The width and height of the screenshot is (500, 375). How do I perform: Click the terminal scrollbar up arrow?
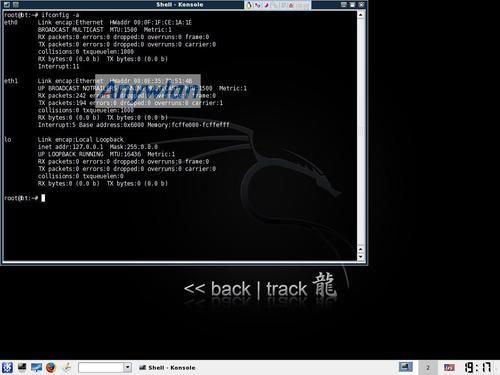361,15
